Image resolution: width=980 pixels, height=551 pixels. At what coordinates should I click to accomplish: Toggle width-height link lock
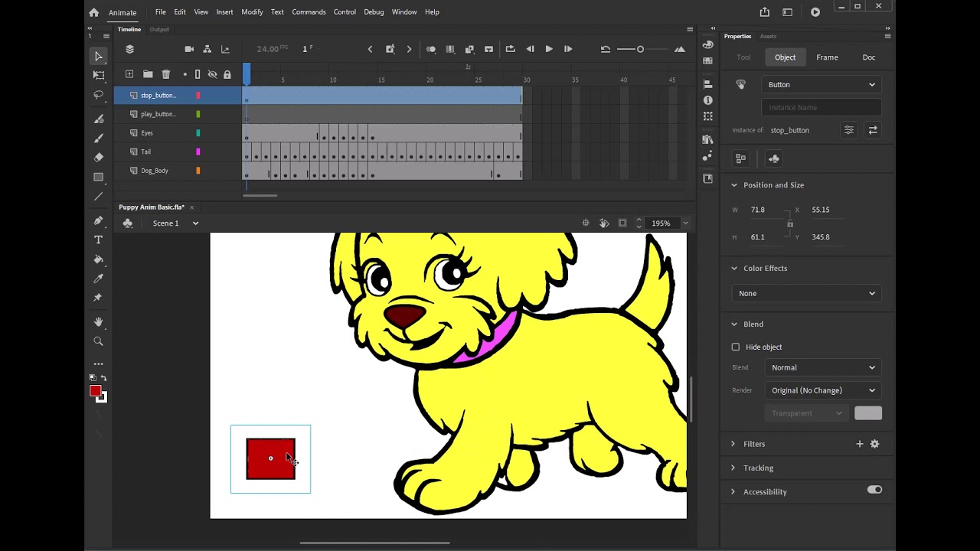coord(790,223)
